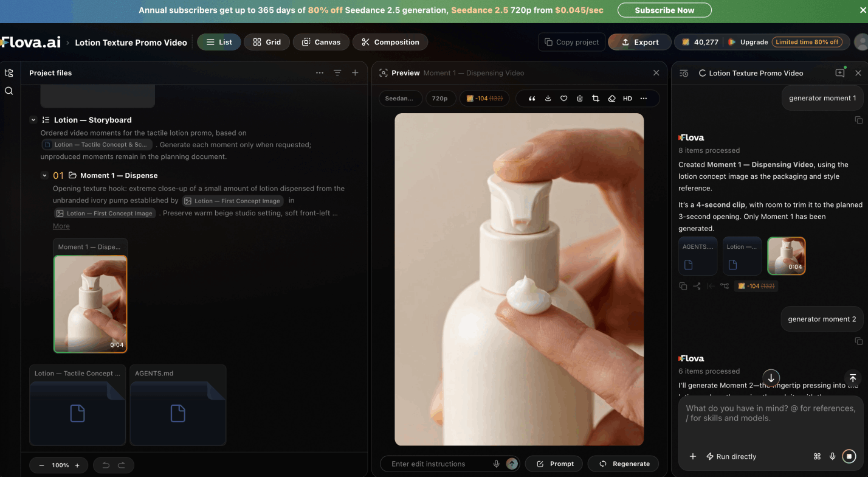868x477 pixels.
Task: Stop the running generation in chat
Action: point(849,456)
